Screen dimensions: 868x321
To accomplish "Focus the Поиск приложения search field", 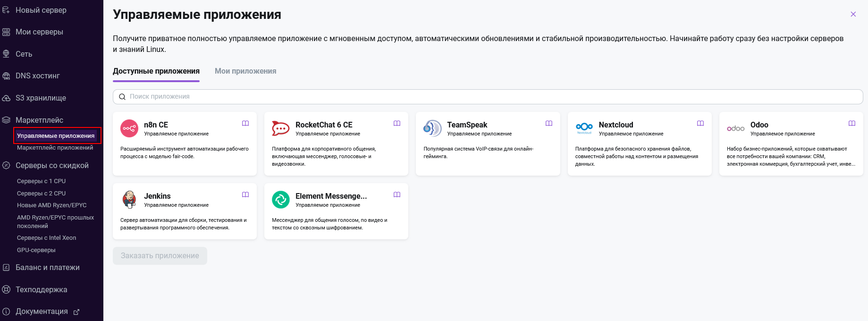I will (488, 97).
